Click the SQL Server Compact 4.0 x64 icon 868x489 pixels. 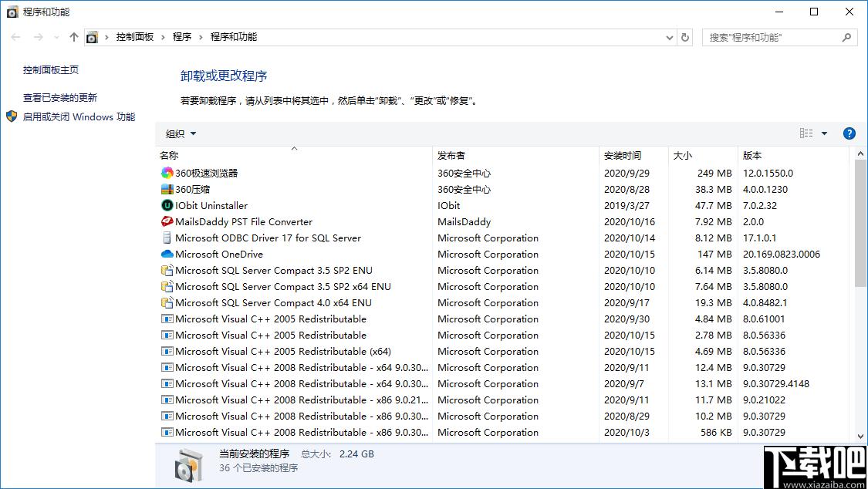(x=167, y=302)
